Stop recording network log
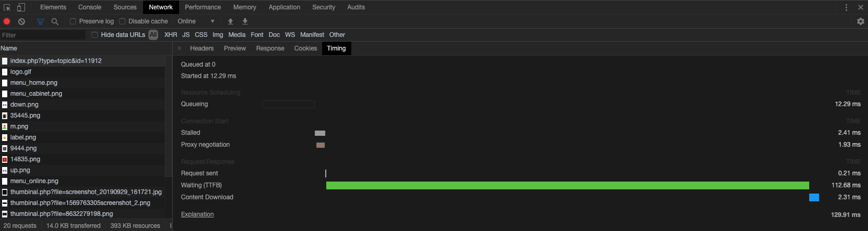The height and width of the screenshot is (231, 868). (x=7, y=21)
